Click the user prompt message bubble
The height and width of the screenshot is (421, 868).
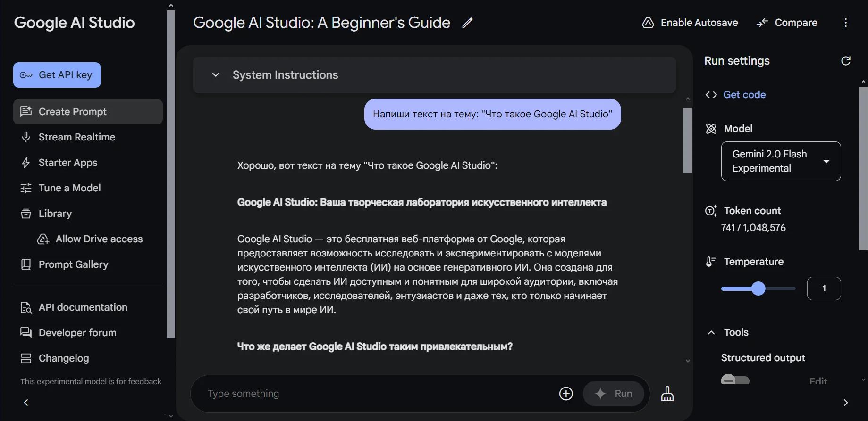(492, 114)
